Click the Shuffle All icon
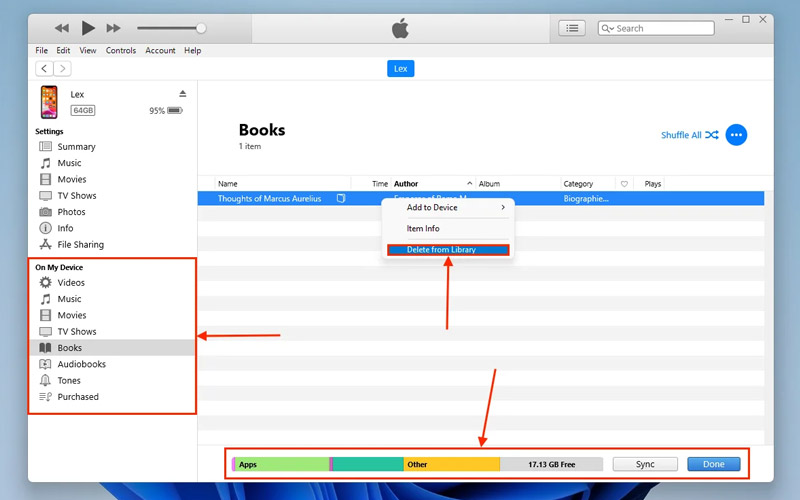The image size is (800, 500). tap(711, 135)
